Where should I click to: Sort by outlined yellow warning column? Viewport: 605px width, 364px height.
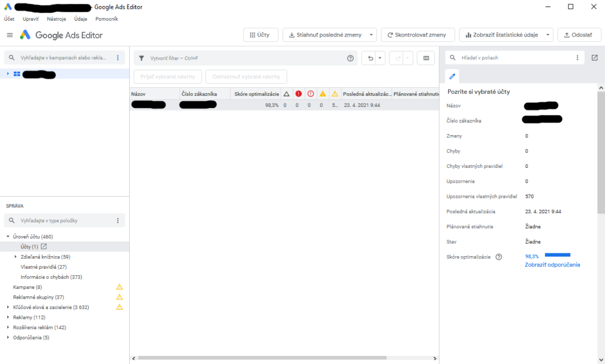click(335, 94)
